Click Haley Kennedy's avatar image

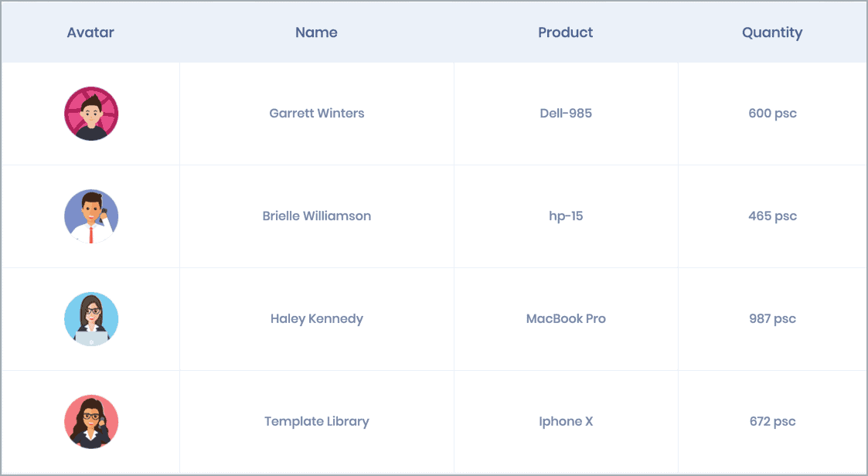tap(90, 318)
